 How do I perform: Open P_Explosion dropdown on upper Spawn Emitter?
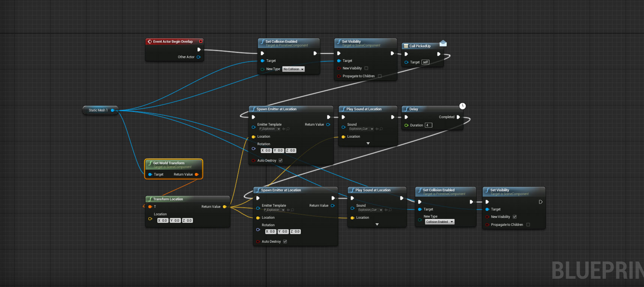[269, 129]
